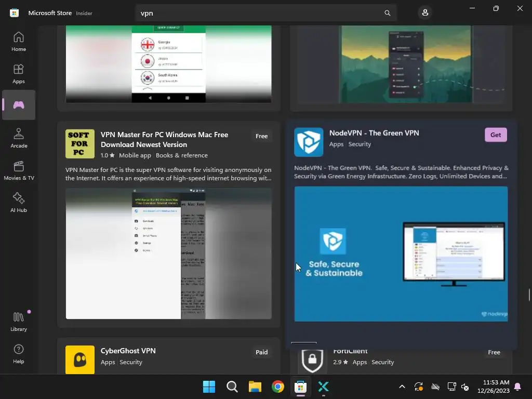Open the Apps section in sidebar
The image size is (532, 399).
point(19,74)
